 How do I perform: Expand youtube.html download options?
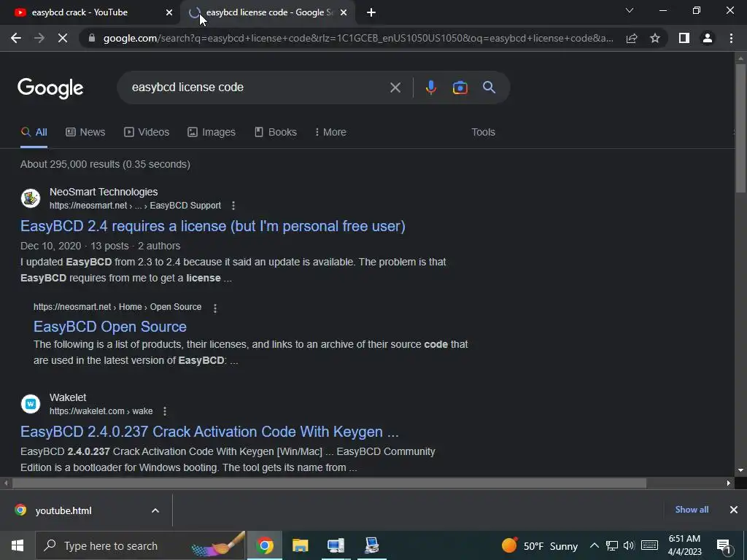155,511
